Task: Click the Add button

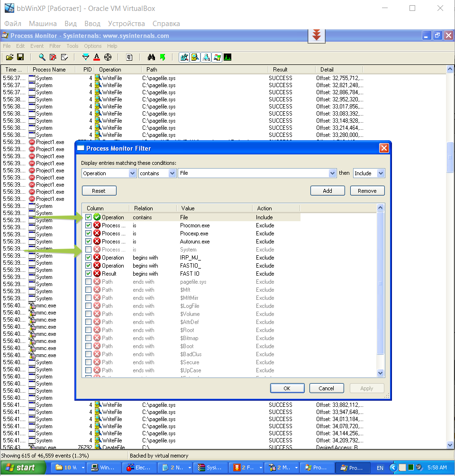Action: 328,191
